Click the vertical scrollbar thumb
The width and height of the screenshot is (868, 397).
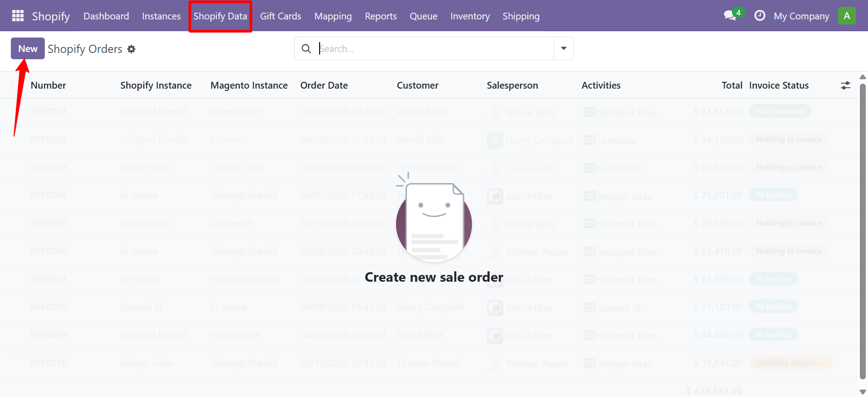[x=863, y=232]
